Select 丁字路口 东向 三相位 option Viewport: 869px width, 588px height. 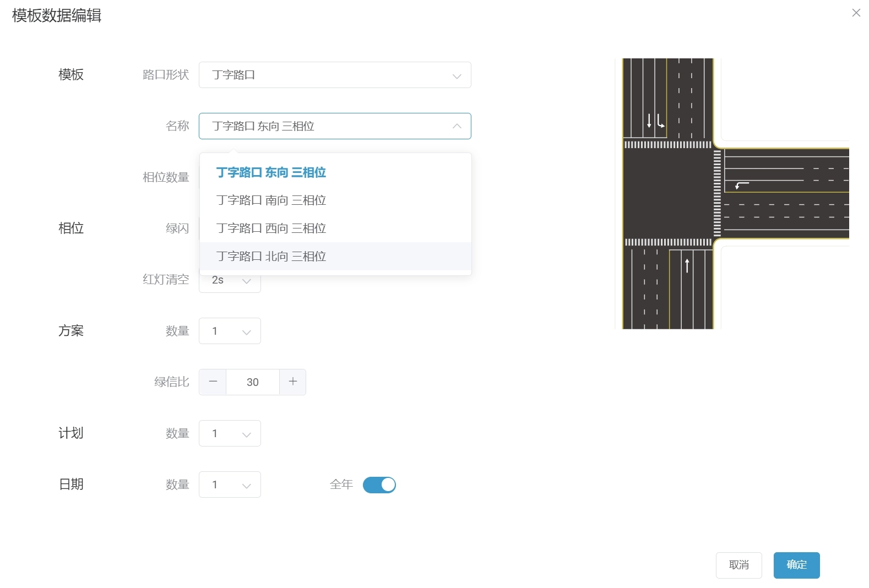click(271, 172)
